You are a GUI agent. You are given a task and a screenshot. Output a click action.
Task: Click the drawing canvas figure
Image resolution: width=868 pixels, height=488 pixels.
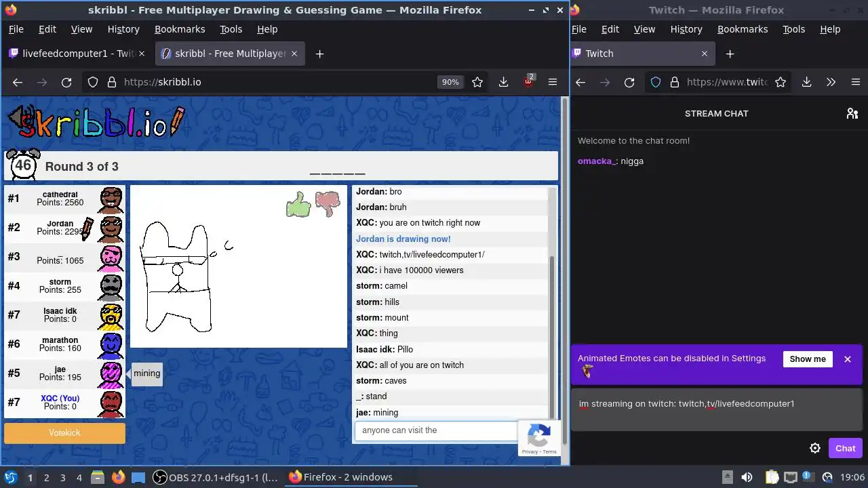click(178, 277)
